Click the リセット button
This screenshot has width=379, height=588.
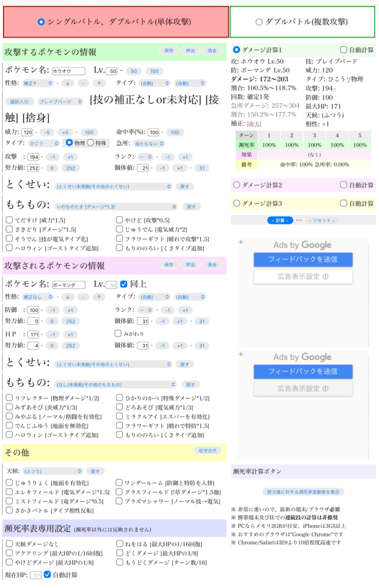tap(322, 221)
